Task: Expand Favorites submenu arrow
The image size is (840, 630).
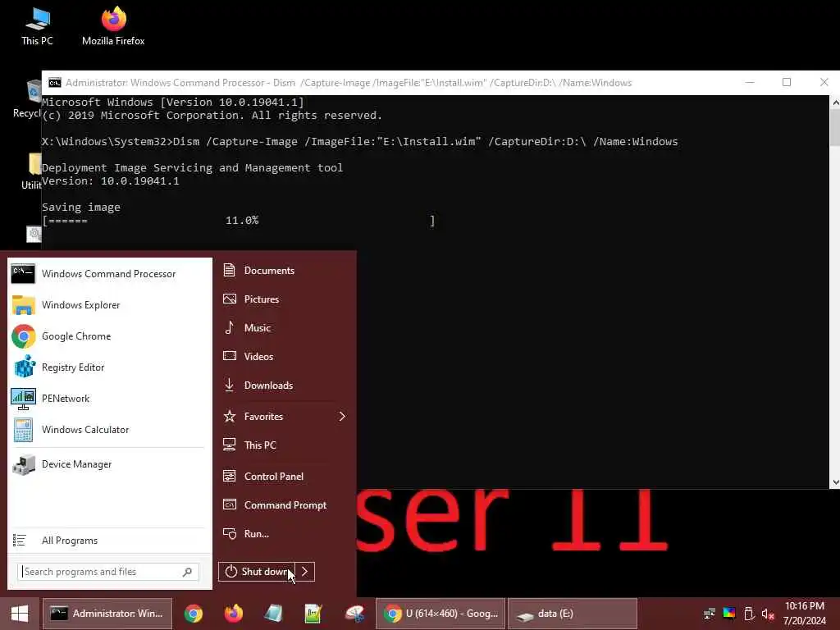Action: click(342, 416)
